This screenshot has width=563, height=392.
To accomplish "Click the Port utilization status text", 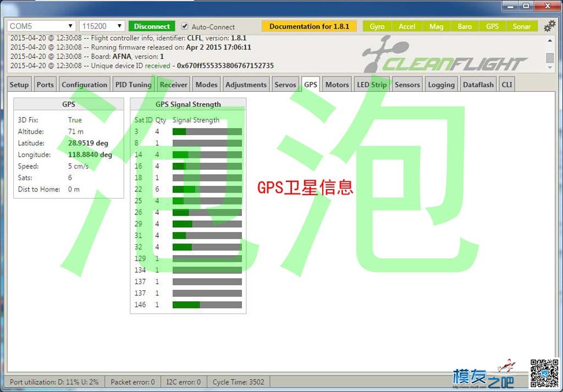I will point(54,382).
